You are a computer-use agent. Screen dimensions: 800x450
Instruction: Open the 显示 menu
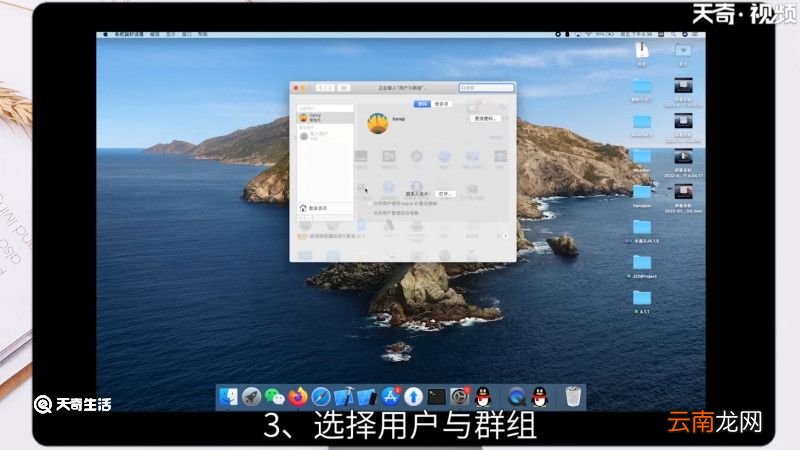171,34
